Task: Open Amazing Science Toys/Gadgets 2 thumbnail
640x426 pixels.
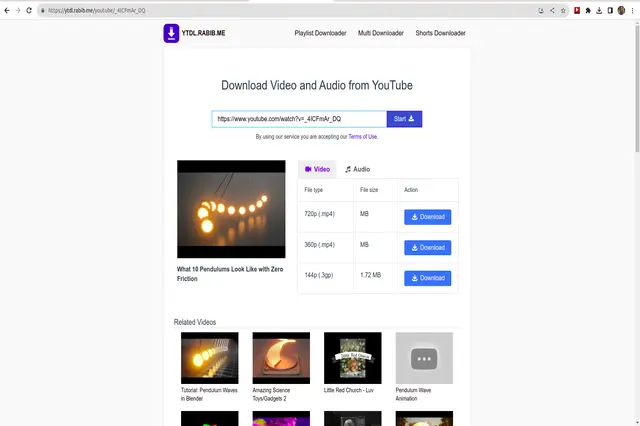Action: point(281,358)
